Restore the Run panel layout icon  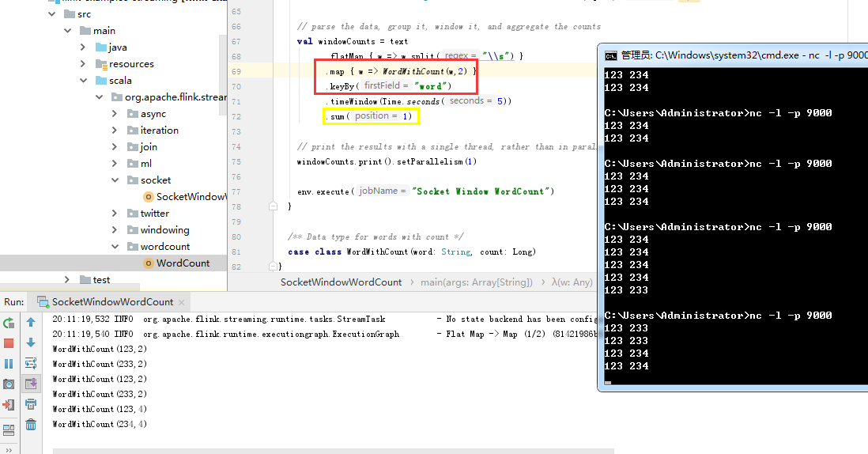9,429
